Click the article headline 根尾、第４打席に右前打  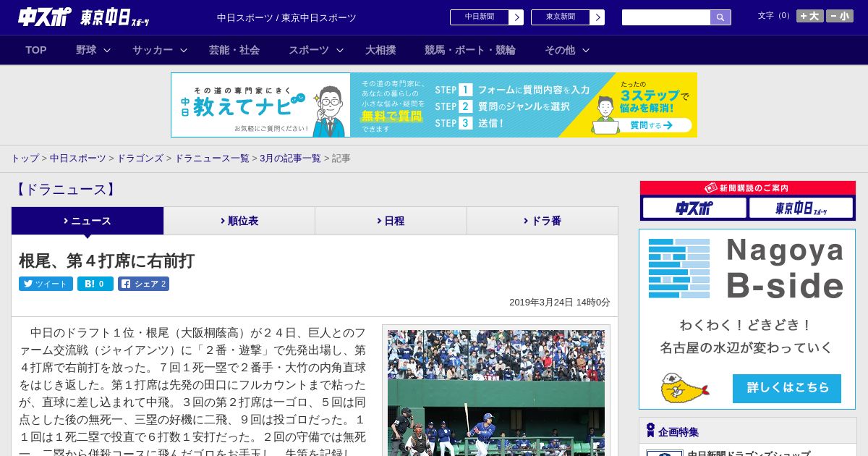click(107, 261)
